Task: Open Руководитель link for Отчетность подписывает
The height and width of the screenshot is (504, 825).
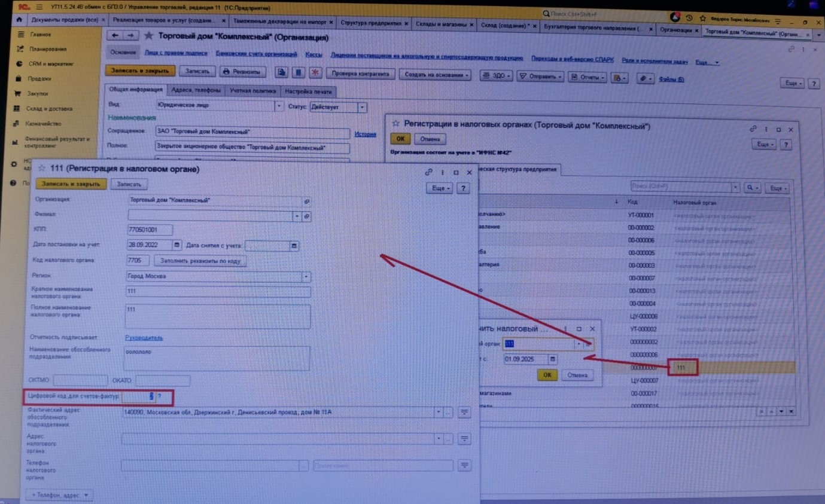Action: tap(144, 338)
